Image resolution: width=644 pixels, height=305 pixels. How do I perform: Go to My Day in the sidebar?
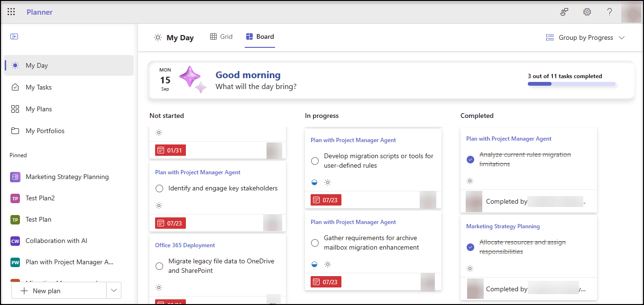pyautogui.click(x=69, y=65)
